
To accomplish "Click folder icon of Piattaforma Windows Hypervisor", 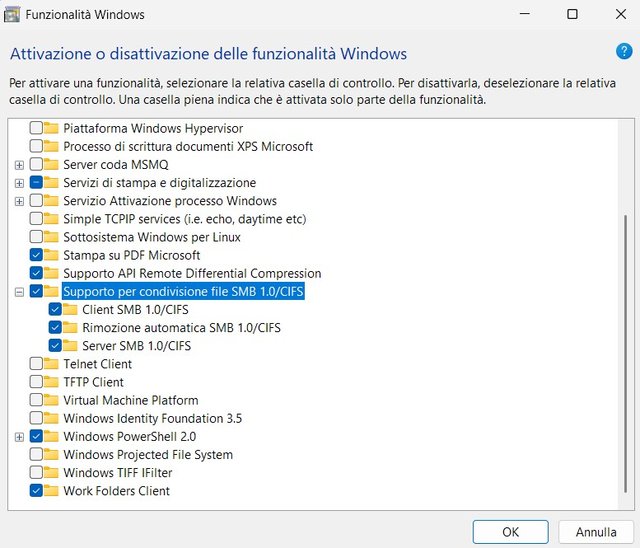I will click(x=51, y=128).
